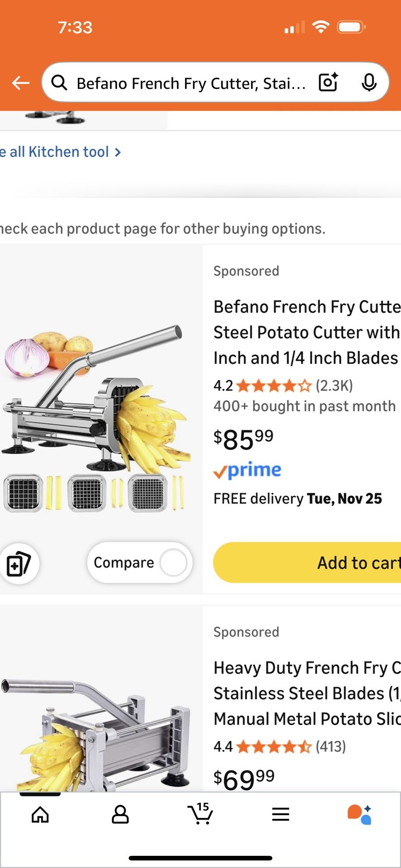Open the account profile tab
Image resolution: width=401 pixels, height=868 pixels.
click(120, 815)
